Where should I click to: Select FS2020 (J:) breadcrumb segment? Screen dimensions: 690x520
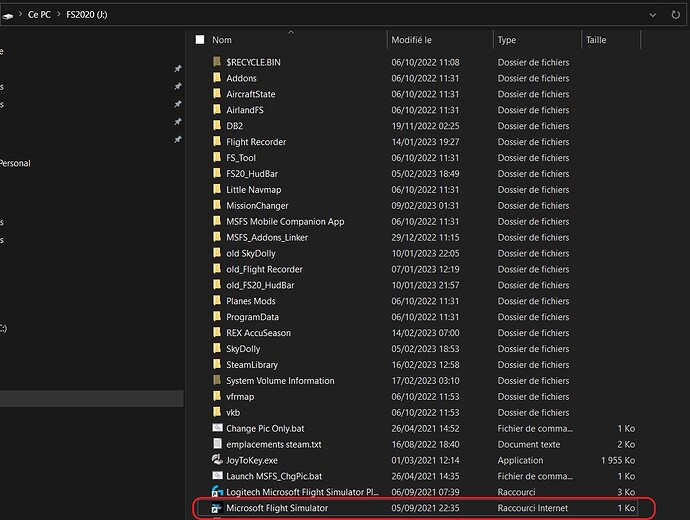pyautogui.click(x=87, y=15)
